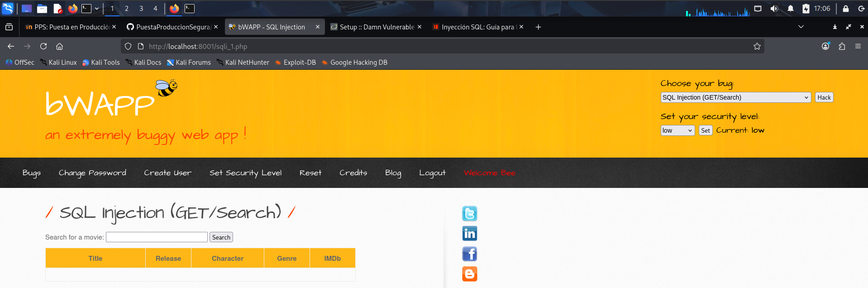Expand the terminal launcher dropdown arrow
Viewport: 868px width, 288px height.
coord(97,8)
